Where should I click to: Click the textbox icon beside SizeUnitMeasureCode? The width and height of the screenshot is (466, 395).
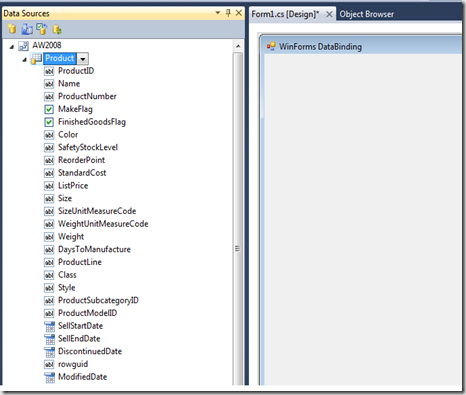tap(49, 211)
